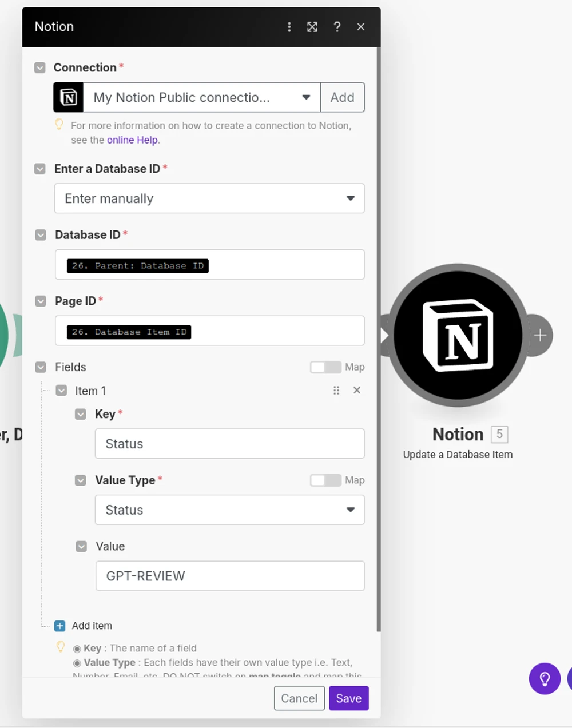Viewport: 572px width, 728px height.
Task: Open the Enter manually dropdown
Action: 209,198
